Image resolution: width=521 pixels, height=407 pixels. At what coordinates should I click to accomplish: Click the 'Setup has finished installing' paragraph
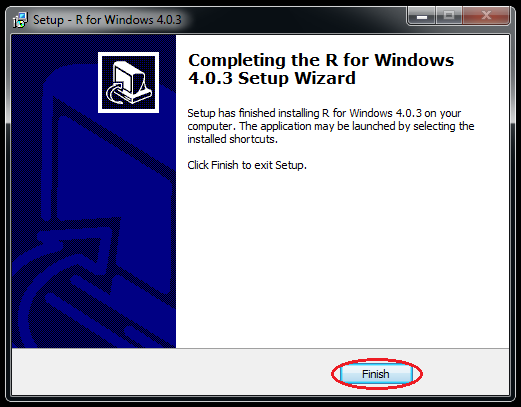click(331, 126)
